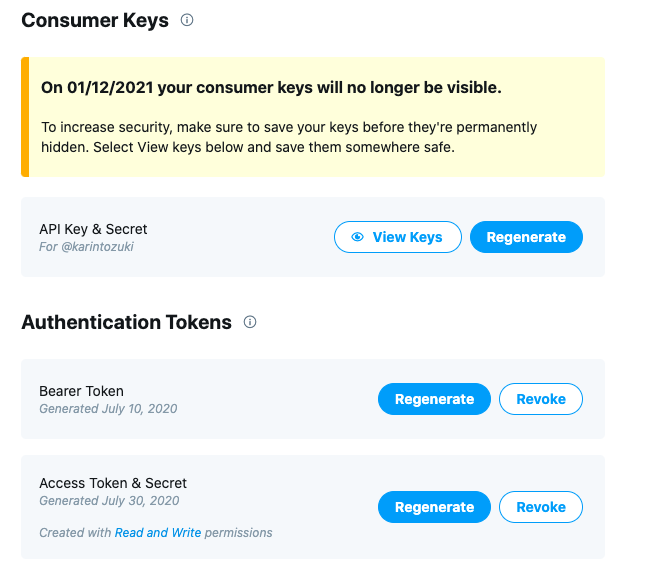Click the info icon beside Consumer Keys
Viewport: 646px width, 576px height.
187,20
